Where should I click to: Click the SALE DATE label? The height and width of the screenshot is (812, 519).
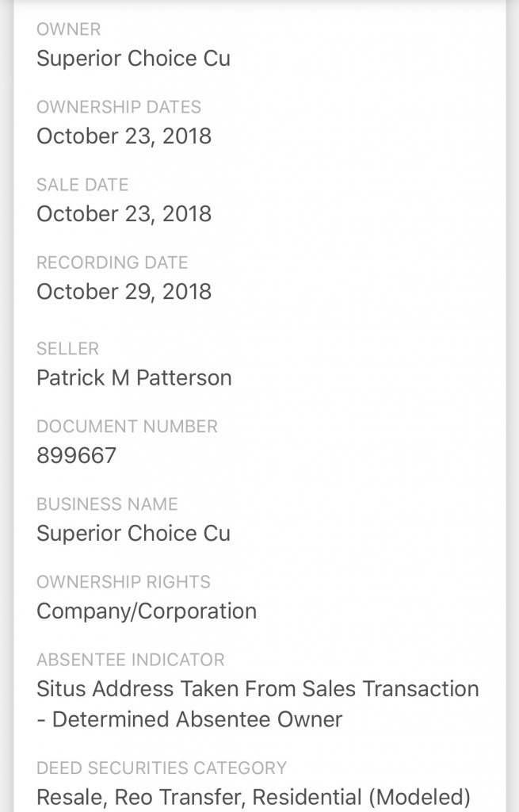(x=82, y=185)
